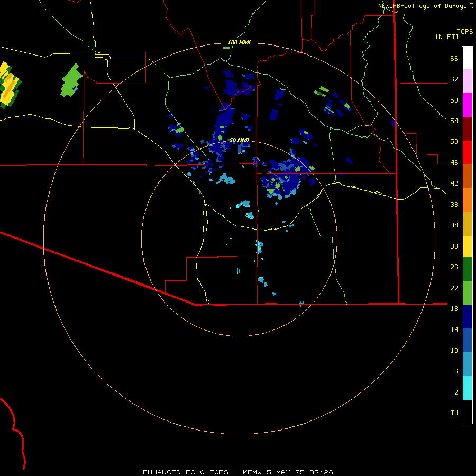Click the '03:26' timestamp
The height and width of the screenshot is (476, 476).
[x=321, y=472]
